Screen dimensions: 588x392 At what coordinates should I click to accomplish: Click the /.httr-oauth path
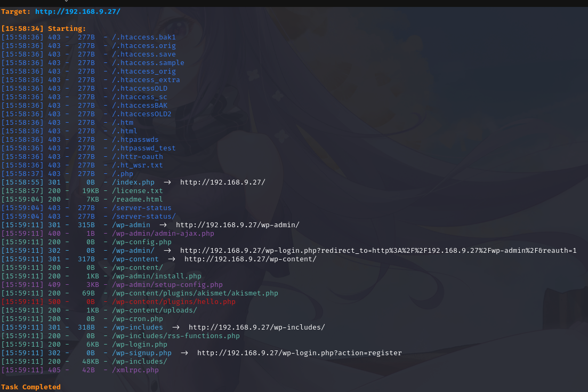(x=137, y=156)
